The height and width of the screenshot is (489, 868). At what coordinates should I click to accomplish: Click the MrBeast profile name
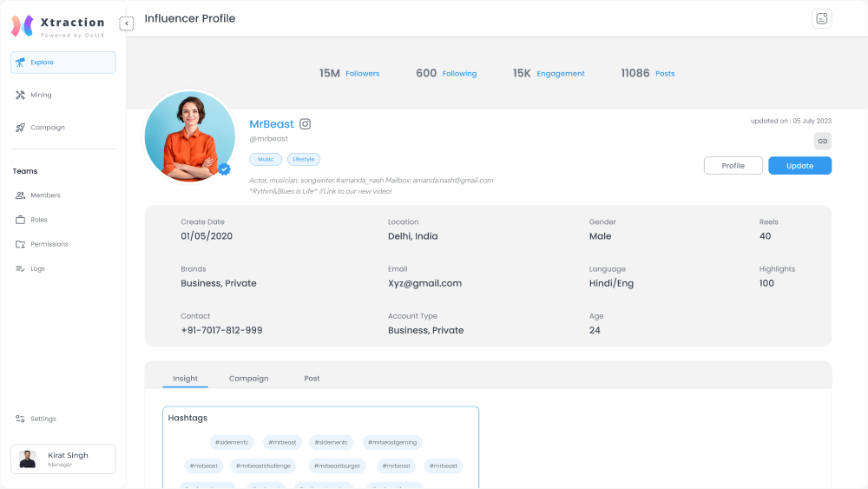click(271, 124)
